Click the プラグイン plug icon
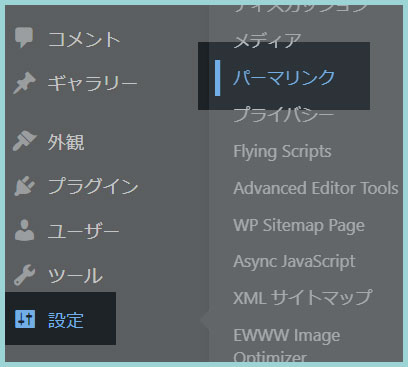408x367 pixels. click(x=24, y=185)
